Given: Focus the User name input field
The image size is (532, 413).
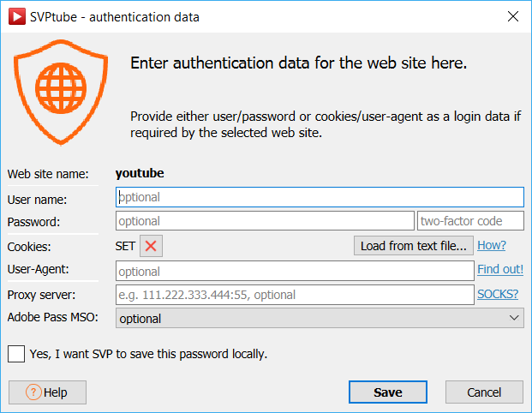Looking at the screenshot, I should [319, 197].
